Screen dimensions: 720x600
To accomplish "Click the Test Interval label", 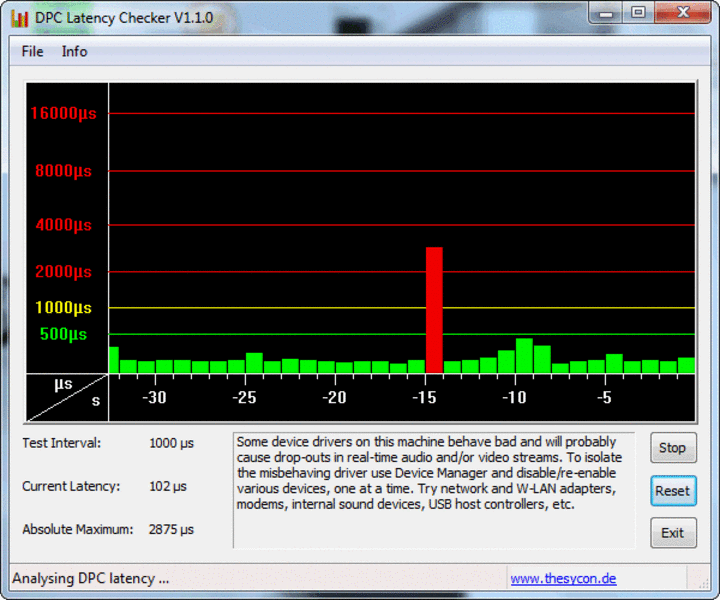I will pos(62,443).
